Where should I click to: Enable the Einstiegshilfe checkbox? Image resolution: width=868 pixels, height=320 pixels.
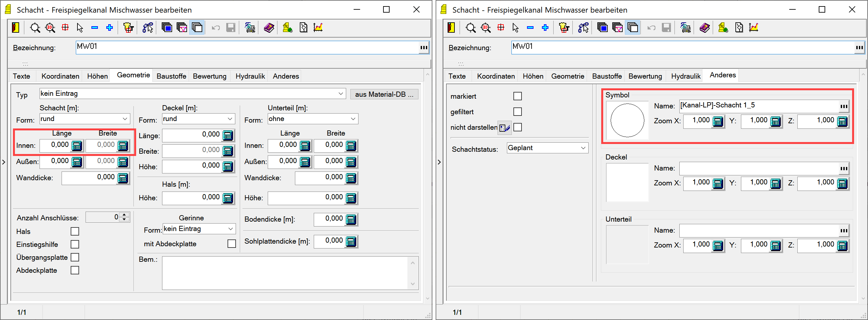pos(75,244)
